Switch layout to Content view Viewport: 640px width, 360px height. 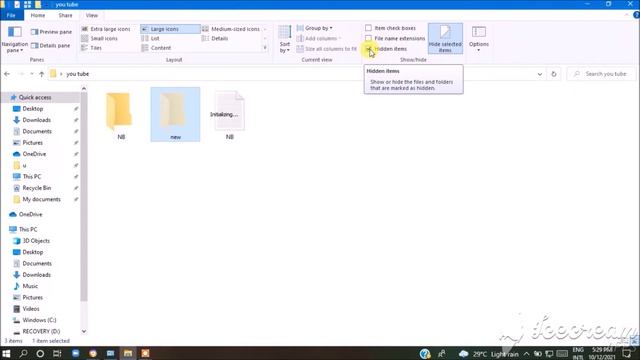click(156, 48)
